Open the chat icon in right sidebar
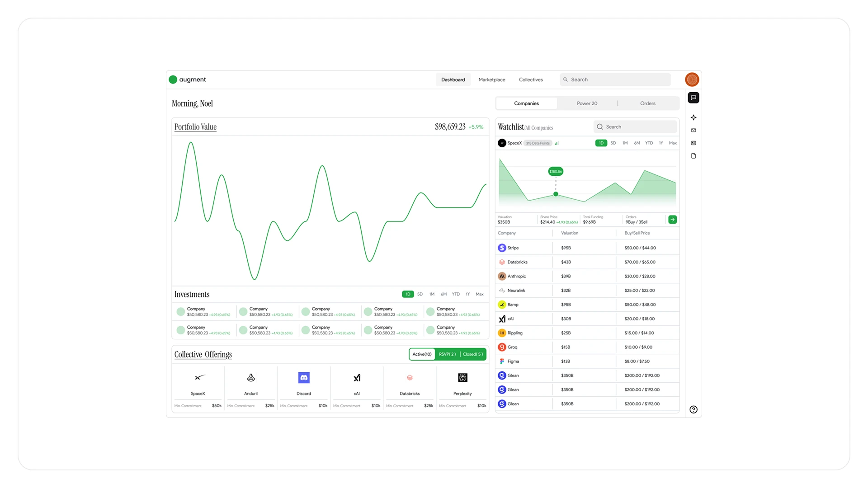Screen dimensions: 868x488 [693, 98]
